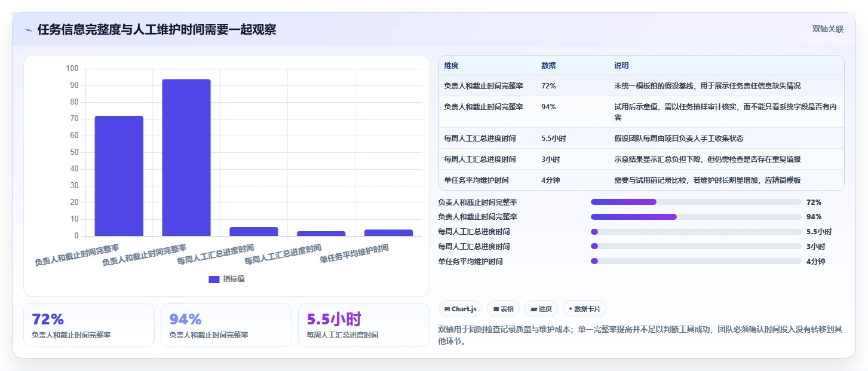Click the description 假设团队每周由项目负责人手工收集状态
This screenshot has height=371, width=868.
[679, 139]
